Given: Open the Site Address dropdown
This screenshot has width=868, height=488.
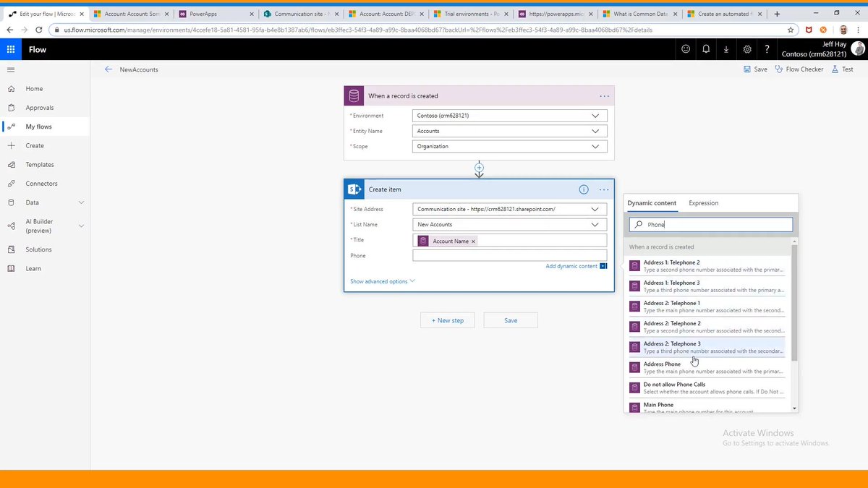Looking at the screenshot, I should [x=510, y=209].
